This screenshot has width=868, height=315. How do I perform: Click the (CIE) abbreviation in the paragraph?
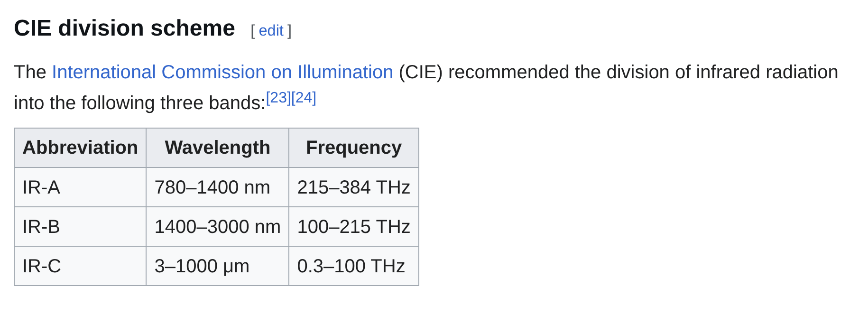[421, 72]
